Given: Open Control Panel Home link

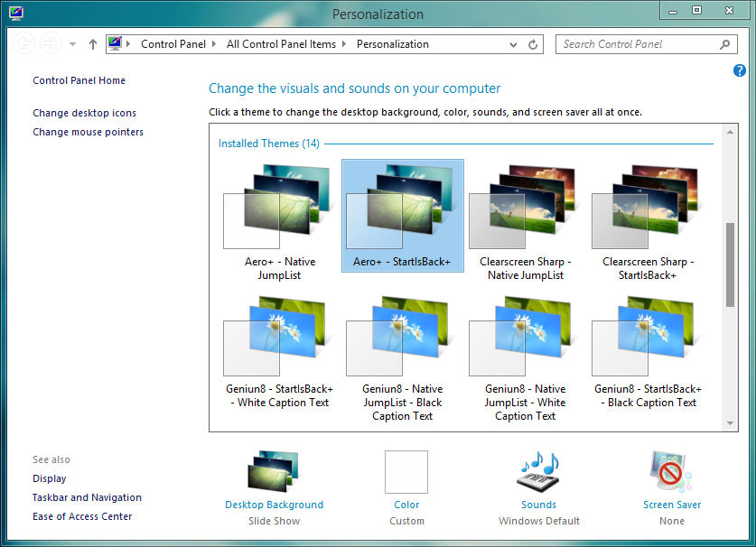Looking at the screenshot, I should click(79, 80).
